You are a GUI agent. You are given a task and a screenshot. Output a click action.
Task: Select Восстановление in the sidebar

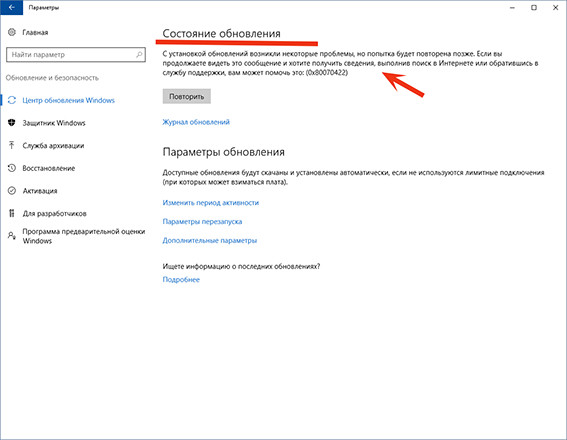(x=48, y=168)
